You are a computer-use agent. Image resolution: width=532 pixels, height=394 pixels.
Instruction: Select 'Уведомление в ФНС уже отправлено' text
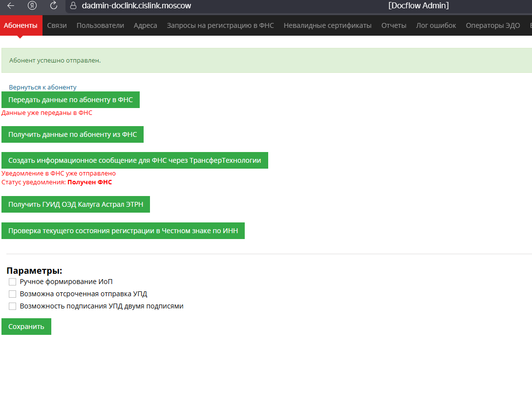pos(58,174)
